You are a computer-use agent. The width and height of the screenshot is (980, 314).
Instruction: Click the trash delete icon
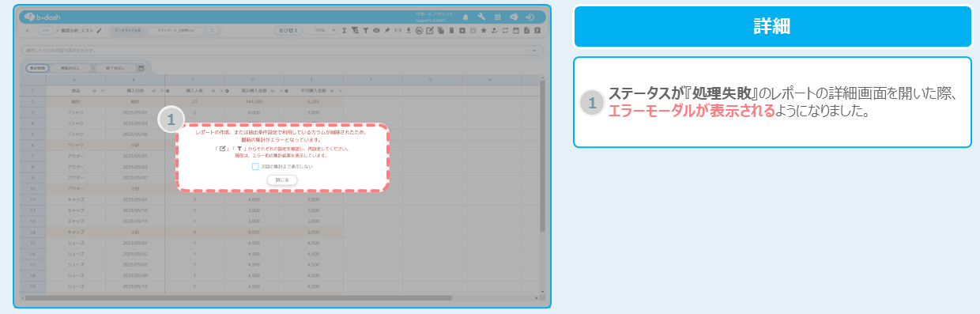pyautogui.click(x=451, y=30)
